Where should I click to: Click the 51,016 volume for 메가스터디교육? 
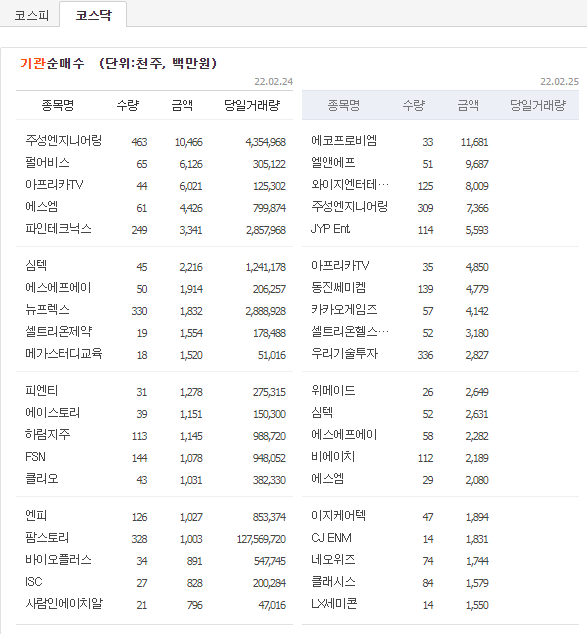pos(272,355)
